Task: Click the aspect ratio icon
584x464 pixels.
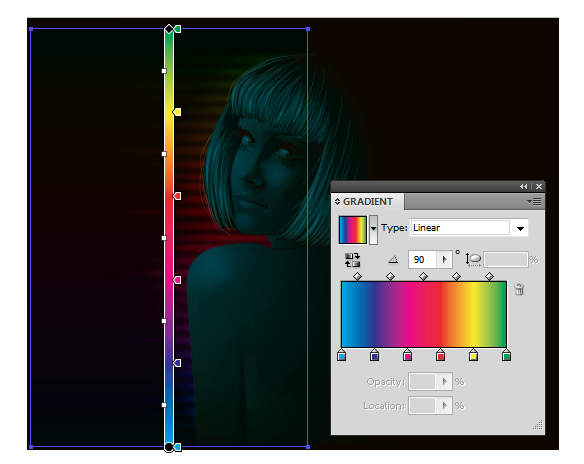Action: pyautogui.click(x=473, y=260)
